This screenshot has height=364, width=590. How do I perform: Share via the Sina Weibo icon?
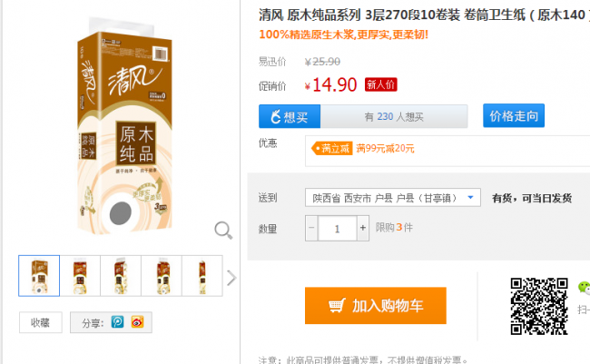(137, 322)
